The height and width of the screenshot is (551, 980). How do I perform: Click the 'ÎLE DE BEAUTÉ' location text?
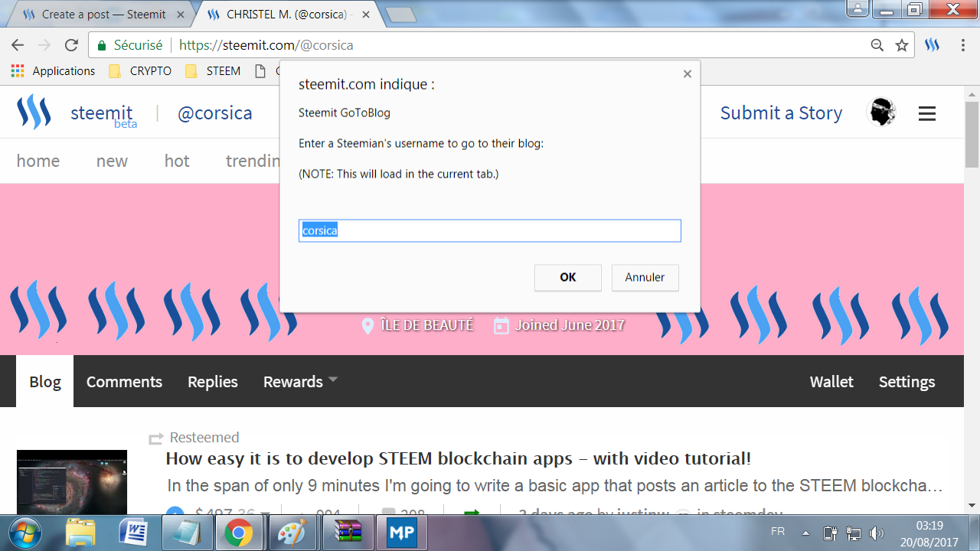tap(427, 325)
